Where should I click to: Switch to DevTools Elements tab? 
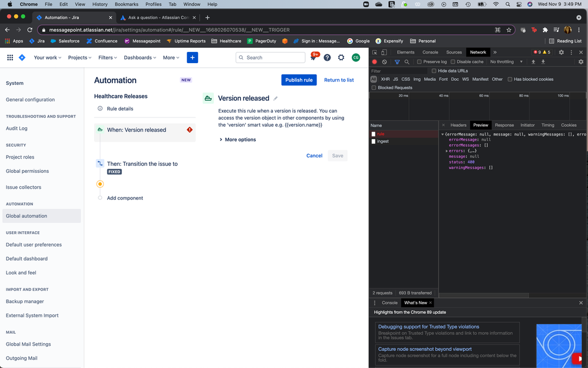pyautogui.click(x=405, y=52)
